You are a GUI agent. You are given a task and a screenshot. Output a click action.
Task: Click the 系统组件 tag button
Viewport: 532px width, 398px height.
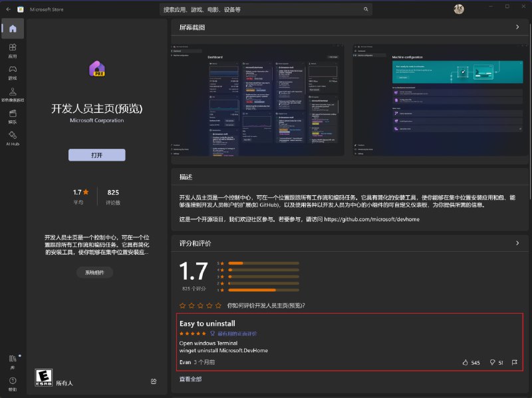coord(94,272)
